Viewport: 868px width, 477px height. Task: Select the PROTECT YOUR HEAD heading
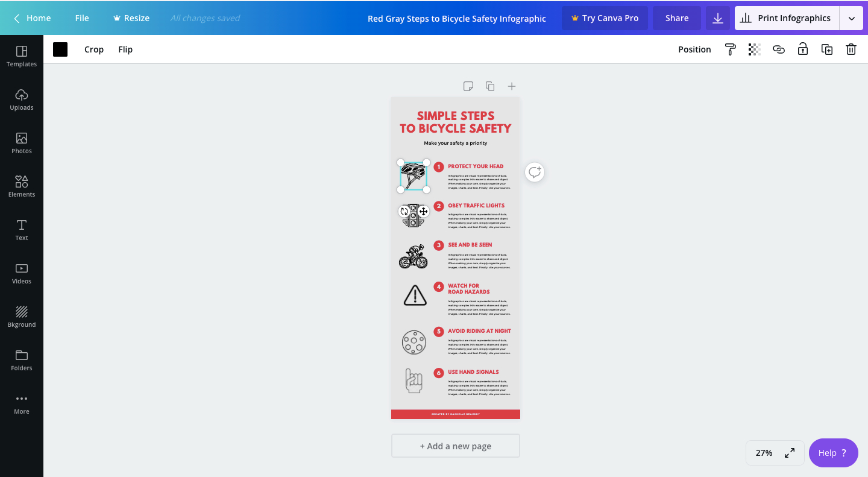tap(476, 166)
